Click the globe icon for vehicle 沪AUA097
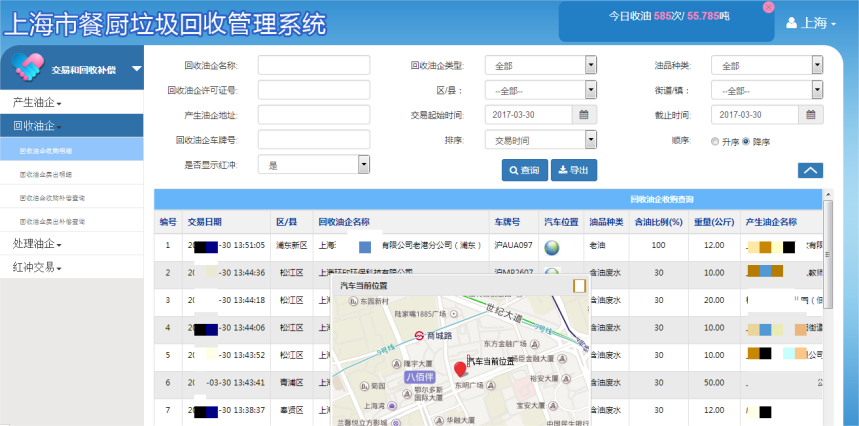The height and width of the screenshot is (426, 859). (551, 246)
